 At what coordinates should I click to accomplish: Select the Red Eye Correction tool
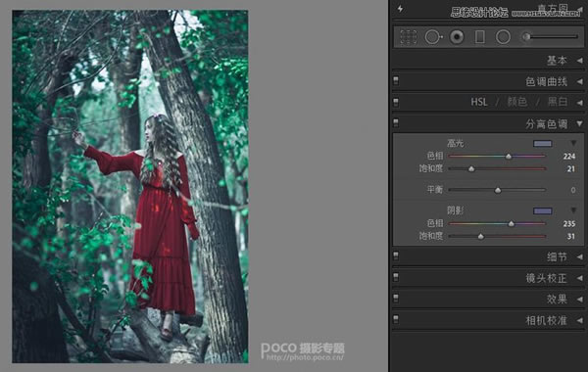(457, 37)
